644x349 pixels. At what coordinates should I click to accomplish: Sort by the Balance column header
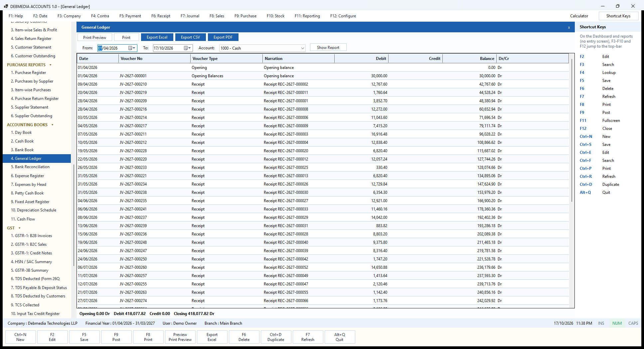[x=469, y=59]
